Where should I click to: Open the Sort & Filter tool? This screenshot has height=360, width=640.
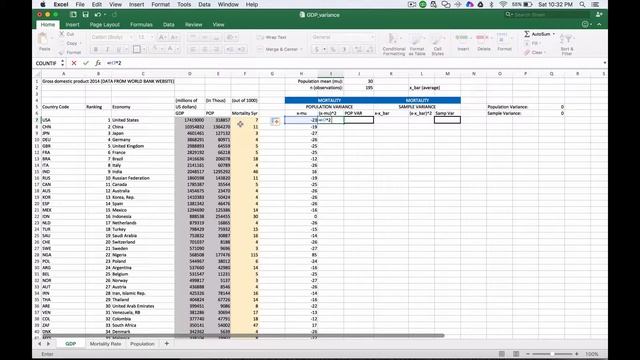tap(567, 44)
